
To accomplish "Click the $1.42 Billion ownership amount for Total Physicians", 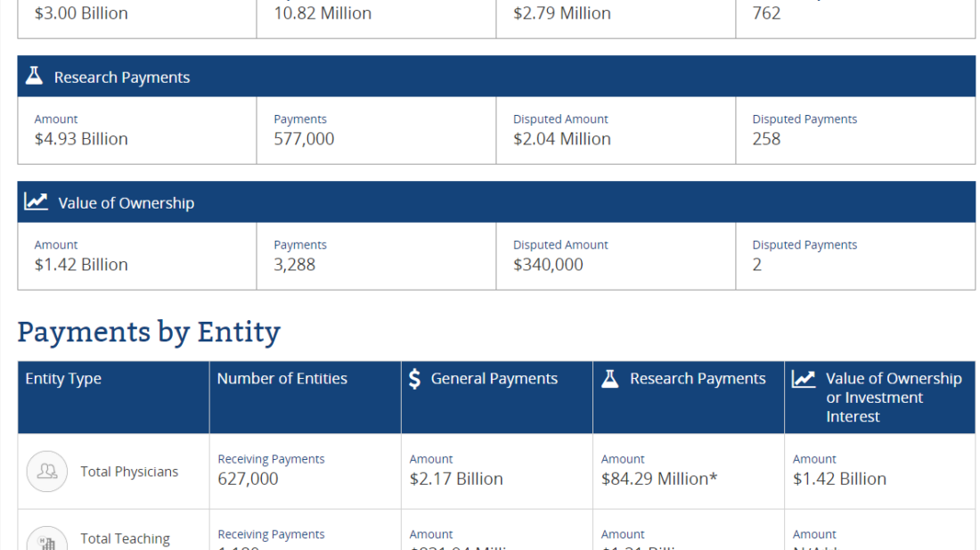I will coord(839,478).
